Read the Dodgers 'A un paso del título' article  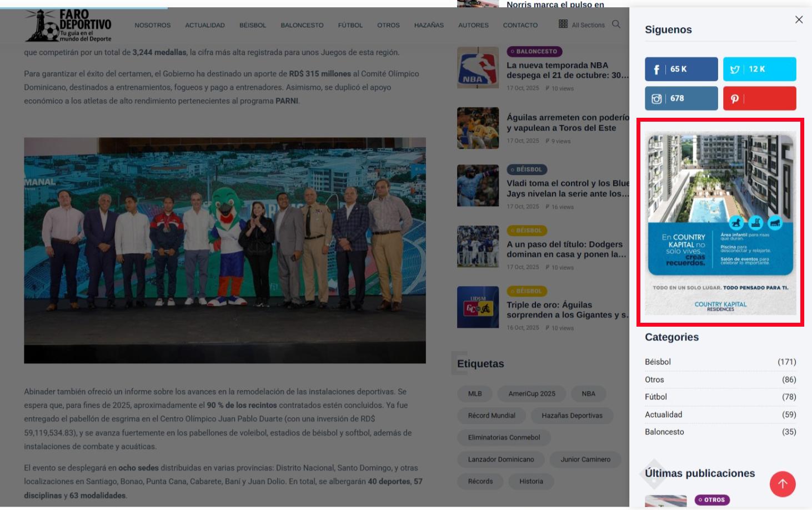565,249
